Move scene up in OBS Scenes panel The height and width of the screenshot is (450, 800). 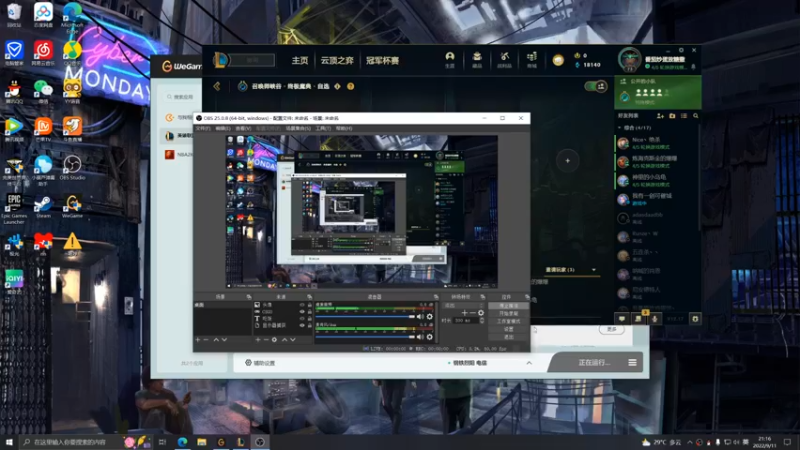click(216, 340)
